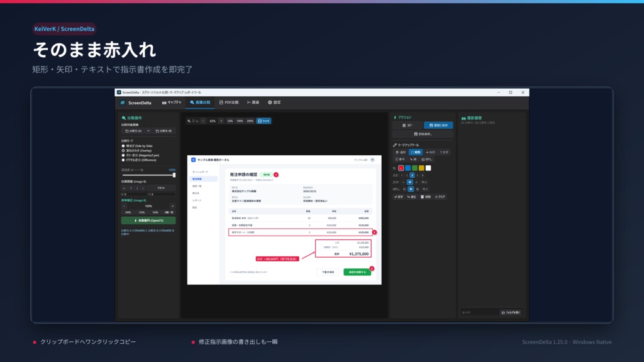Screen dimensions: 644x362
Task: Redo the last markup action
Action: point(411,197)
